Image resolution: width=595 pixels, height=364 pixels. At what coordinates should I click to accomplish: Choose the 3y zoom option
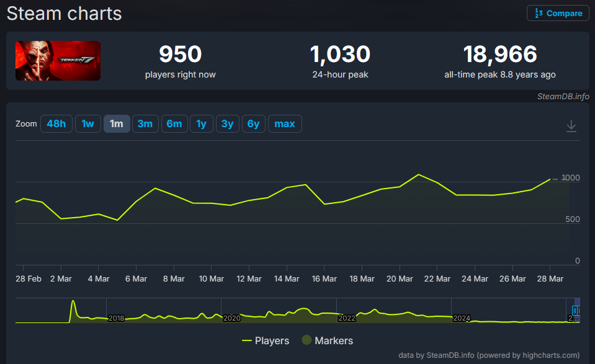click(x=227, y=123)
